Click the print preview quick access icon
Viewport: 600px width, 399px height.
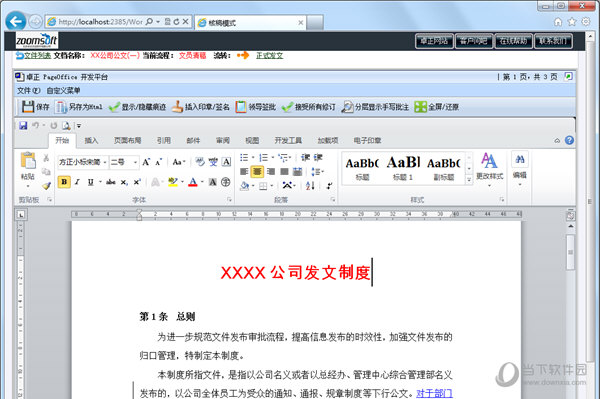pyautogui.click(x=66, y=125)
